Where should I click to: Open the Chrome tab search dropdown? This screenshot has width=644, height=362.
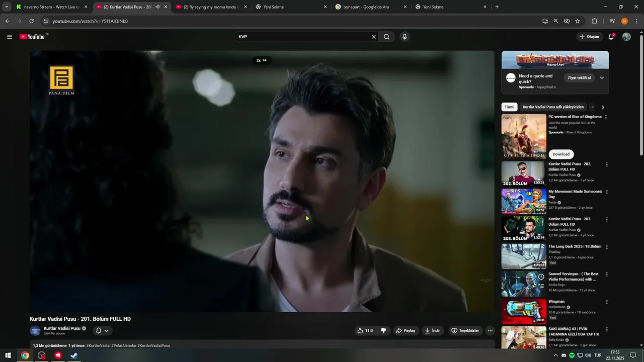(x=7, y=7)
